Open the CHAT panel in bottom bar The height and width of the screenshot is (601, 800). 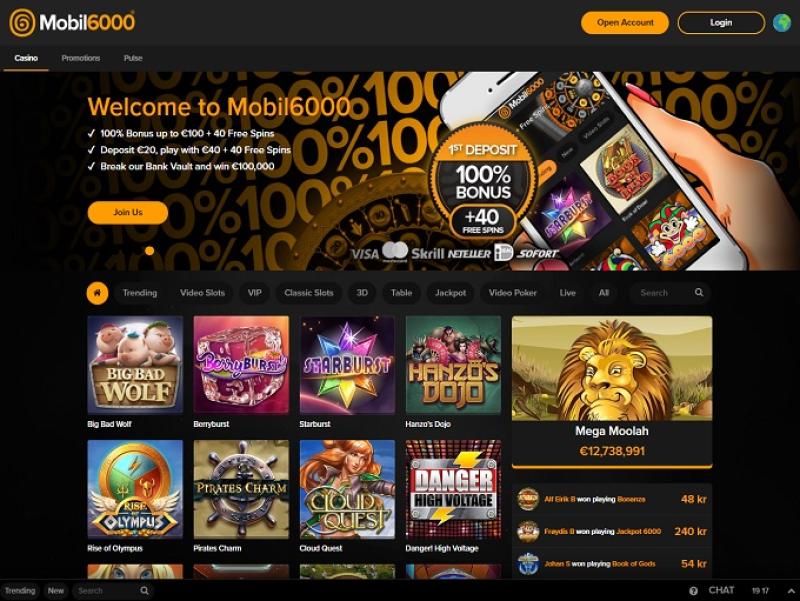721,590
